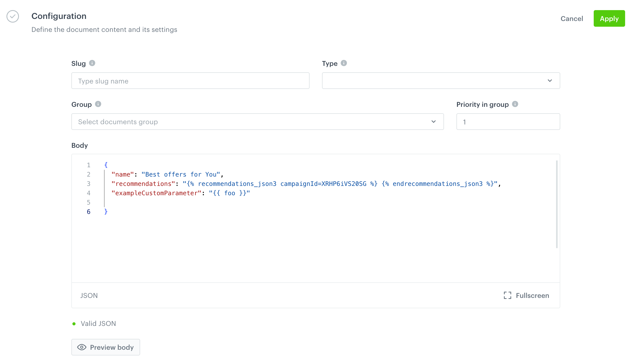629x364 pixels.
Task: Click the Group info icon
Action: tap(98, 104)
